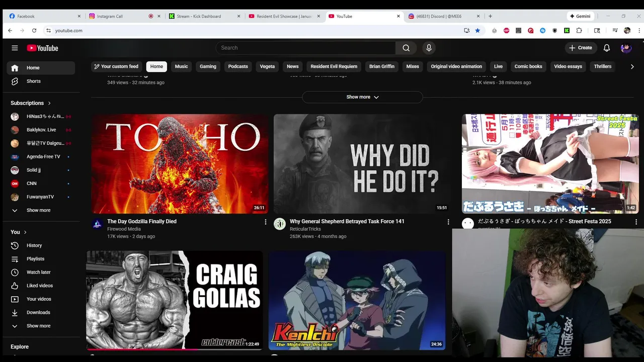Open the ReticularTricks channel avatar

coord(280,224)
